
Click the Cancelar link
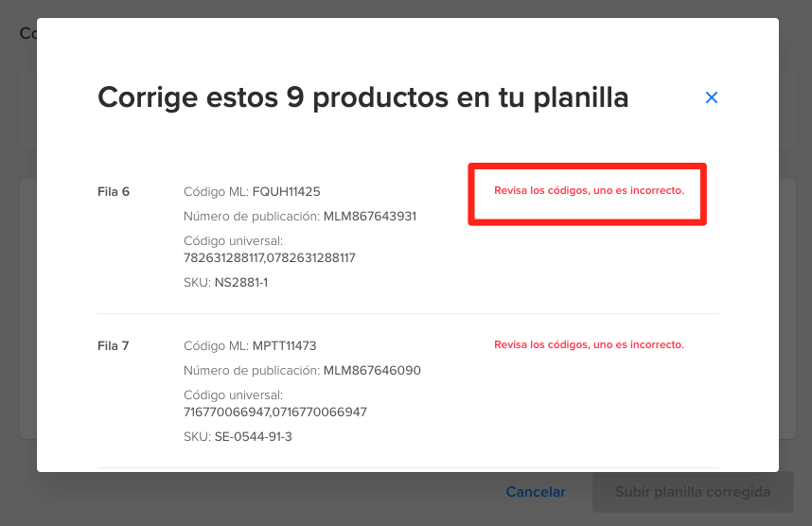[536, 492]
